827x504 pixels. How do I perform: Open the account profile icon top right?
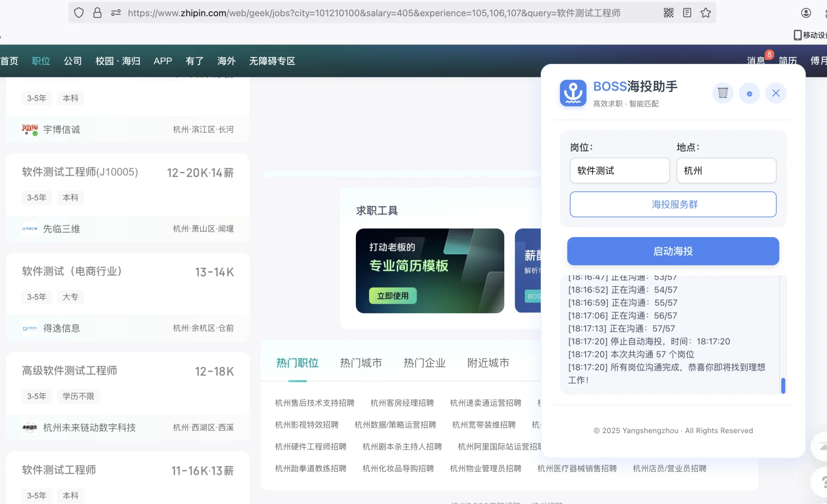[x=806, y=13]
